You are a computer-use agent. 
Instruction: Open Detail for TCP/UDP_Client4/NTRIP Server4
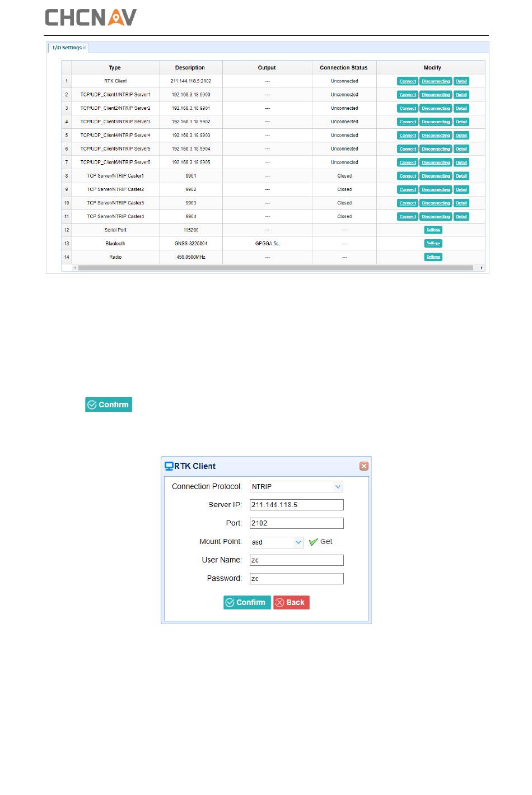pos(461,135)
